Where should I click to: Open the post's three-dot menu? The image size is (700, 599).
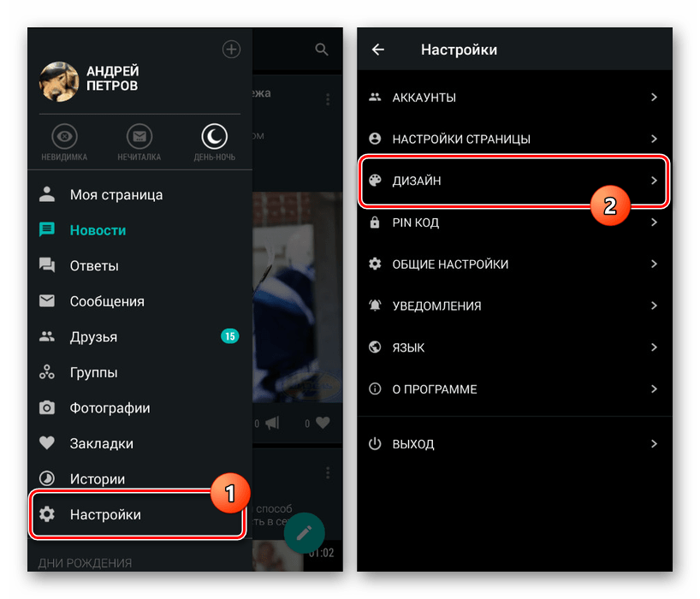tap(327, 100)
